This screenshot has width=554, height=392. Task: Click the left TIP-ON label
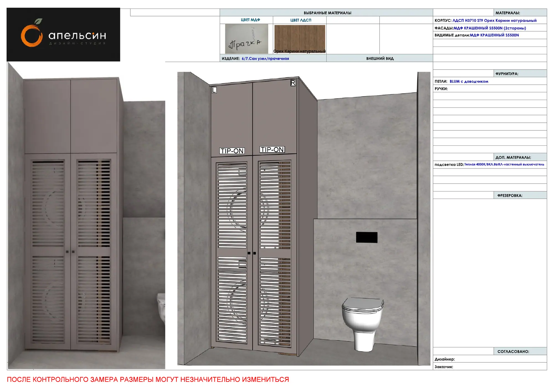232,151
